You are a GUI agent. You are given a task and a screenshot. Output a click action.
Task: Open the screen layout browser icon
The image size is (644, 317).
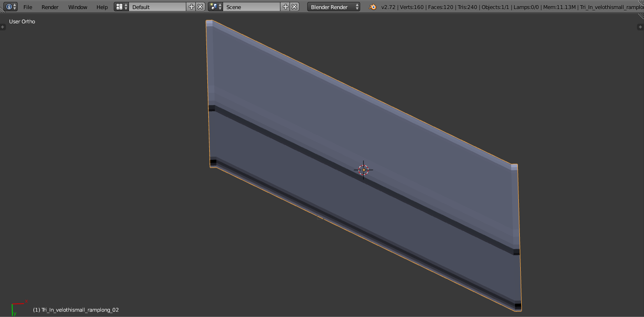tap(122, 7)
